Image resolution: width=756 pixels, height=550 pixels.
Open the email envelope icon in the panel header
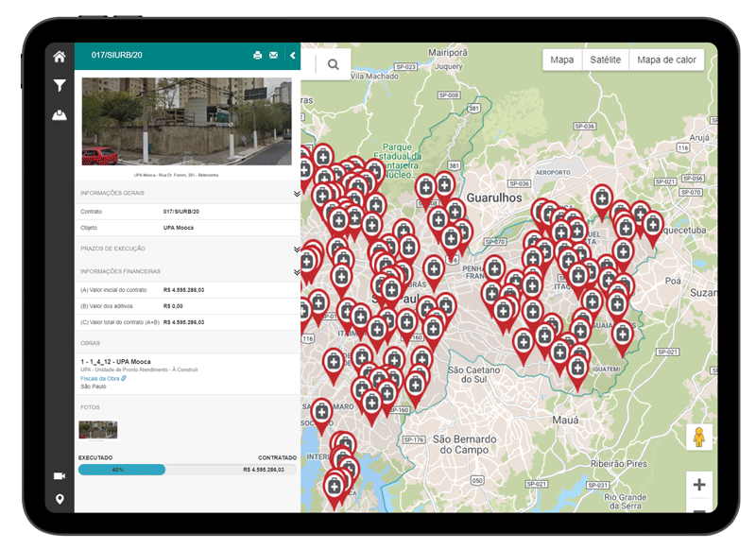click(x=274, y=56)
